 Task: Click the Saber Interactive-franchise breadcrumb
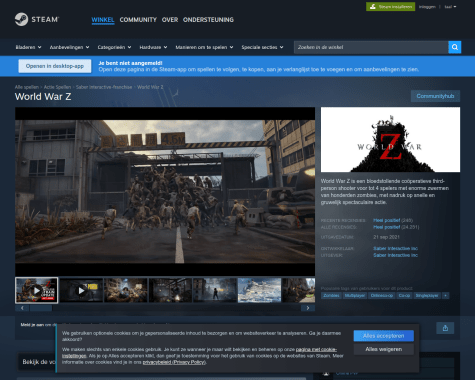coord(104,87)
